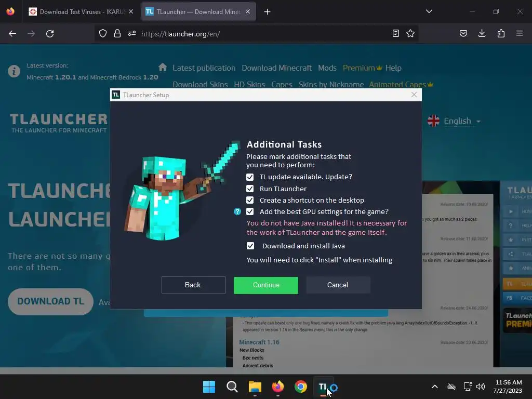Click the green Continue button
Viewport: 532px width, 399px height.
265,285
